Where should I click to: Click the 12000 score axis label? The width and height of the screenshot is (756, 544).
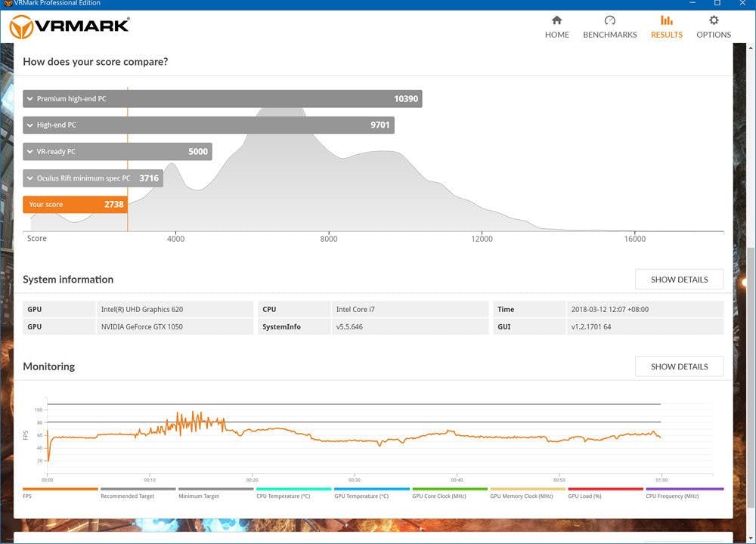[482, 239]
